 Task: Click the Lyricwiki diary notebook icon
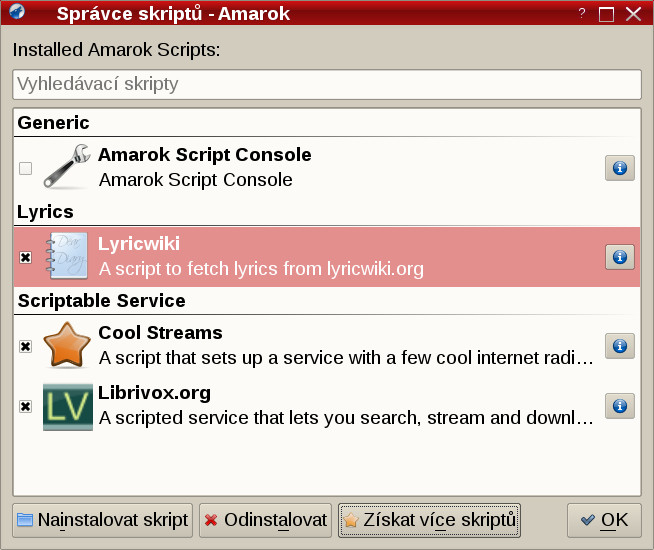click(x=67, y=256)
